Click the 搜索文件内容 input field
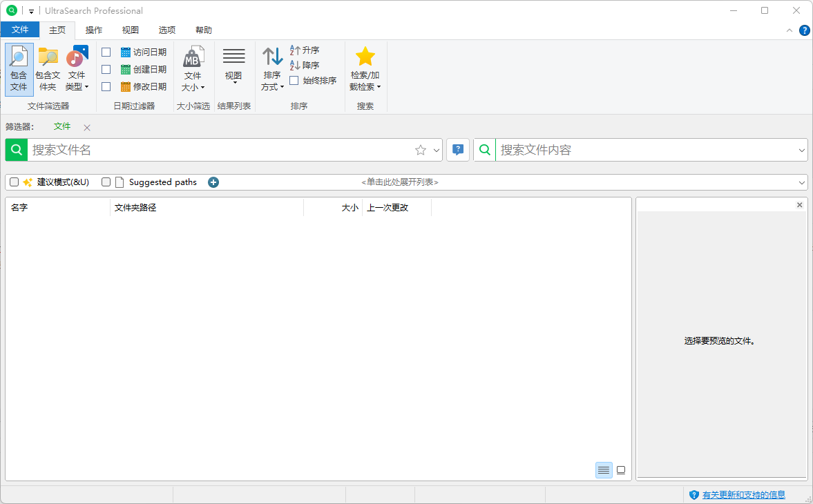This screenshot has width=813, height=504. [x=622, y=150]
